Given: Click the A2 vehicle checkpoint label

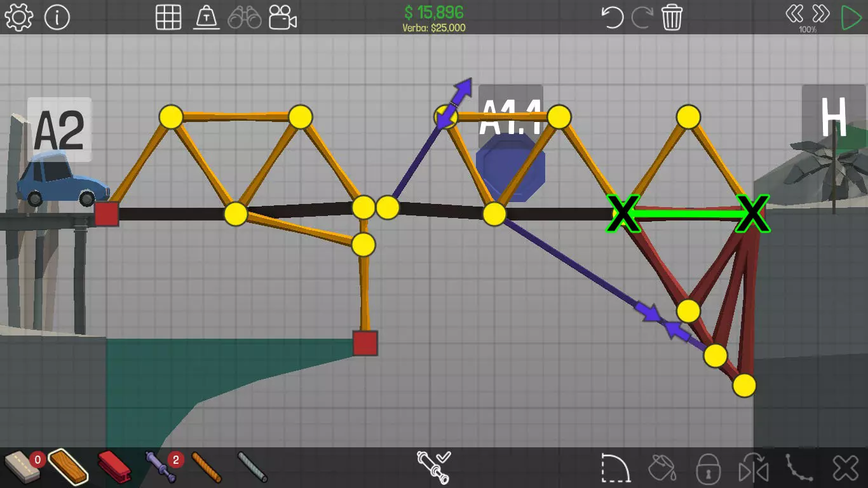Looking at the screenshot, I should (59, 130).
